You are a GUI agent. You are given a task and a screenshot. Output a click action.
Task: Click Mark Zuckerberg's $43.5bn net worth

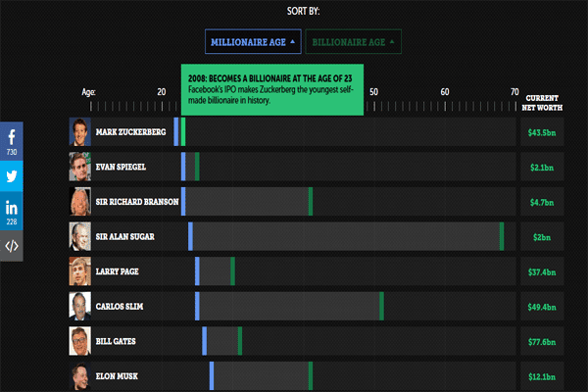tap(541, 132)
